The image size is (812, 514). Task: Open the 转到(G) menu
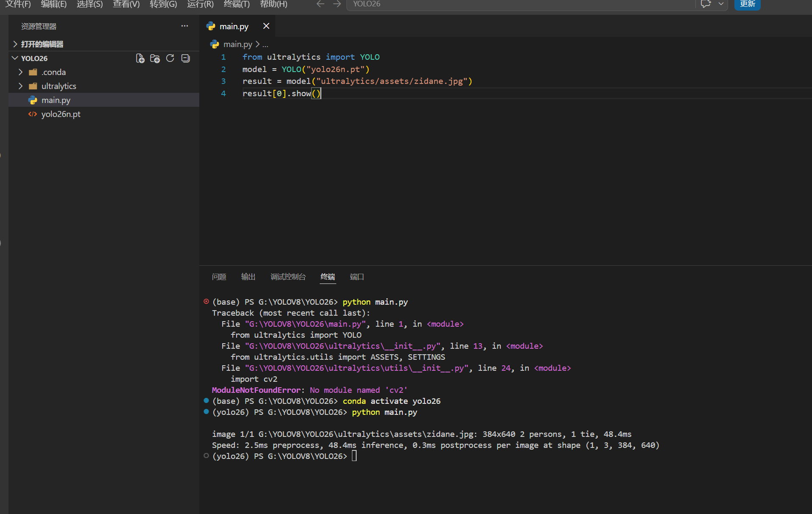[163, 4]
